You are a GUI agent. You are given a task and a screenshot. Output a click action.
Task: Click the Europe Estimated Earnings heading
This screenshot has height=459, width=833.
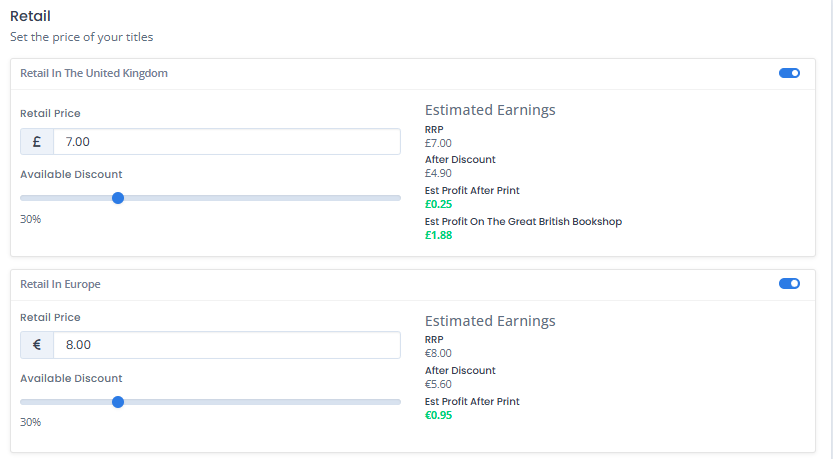pos(490,321)
